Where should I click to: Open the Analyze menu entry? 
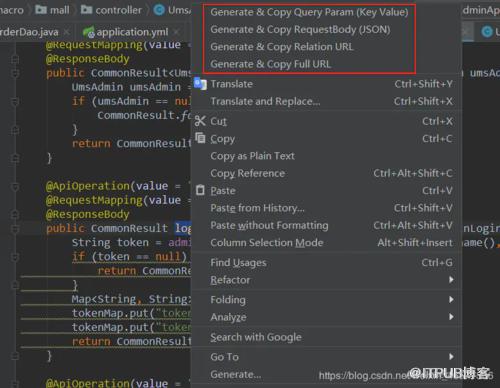(x=228, y=317)
